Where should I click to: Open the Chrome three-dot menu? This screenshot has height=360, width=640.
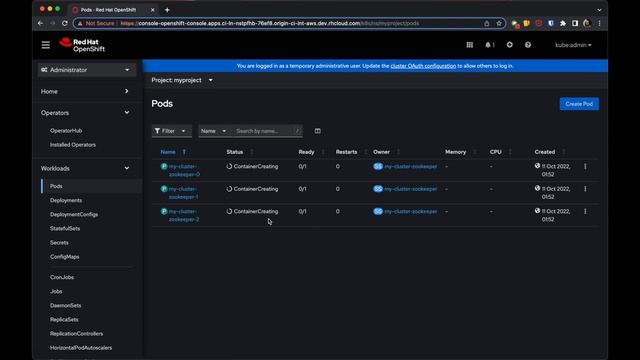point(599,23)
